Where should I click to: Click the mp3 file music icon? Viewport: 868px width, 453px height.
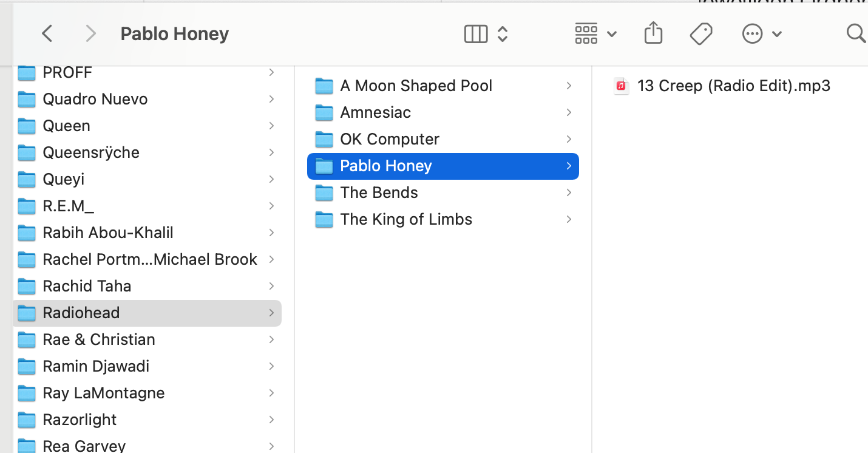pyautogui.click(x=621, y=86)
